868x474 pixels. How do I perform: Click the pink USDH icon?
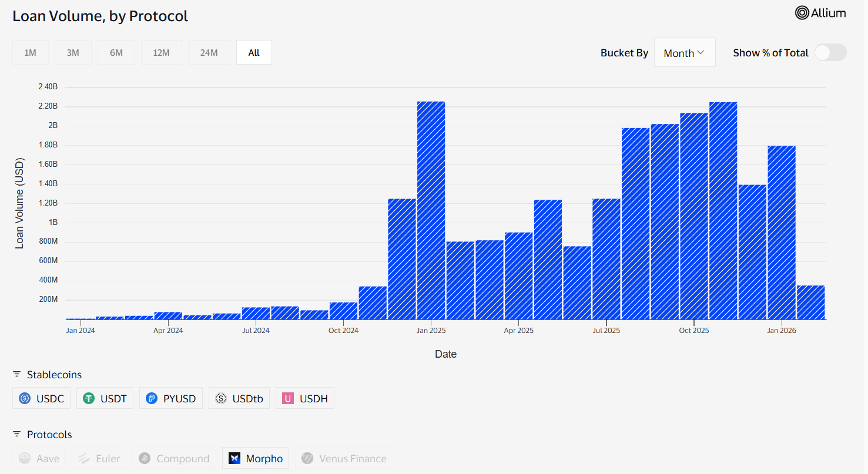click(289, 398)
